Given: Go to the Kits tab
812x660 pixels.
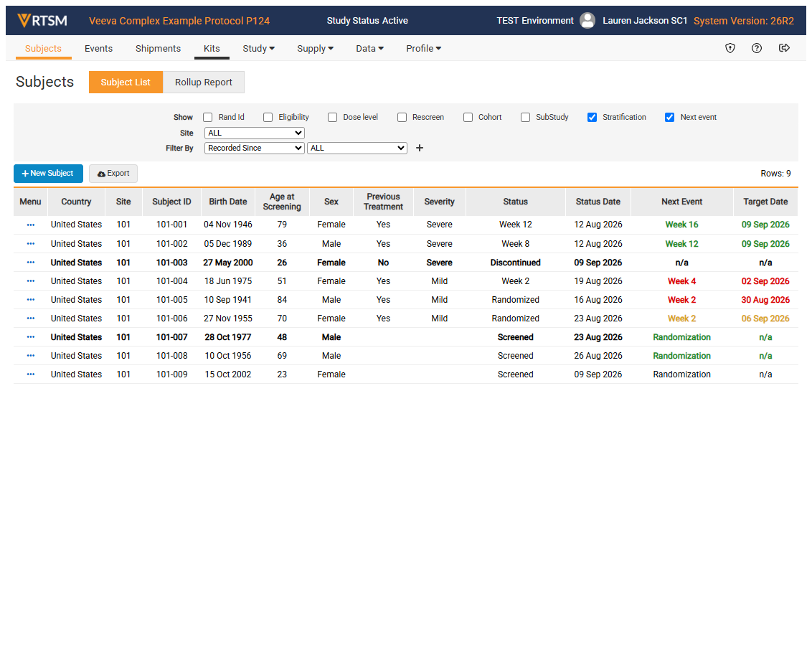Looking at the screenshot, I should pos(212,48).
